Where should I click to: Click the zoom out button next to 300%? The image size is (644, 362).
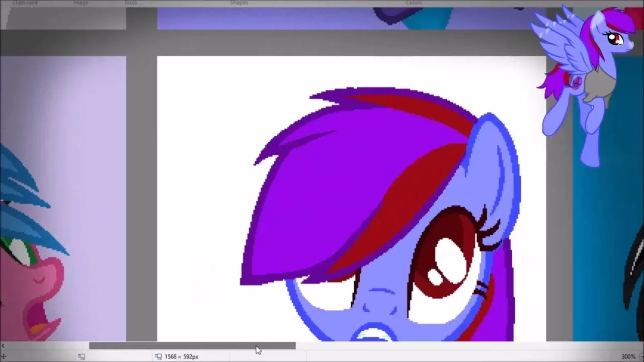640,356
